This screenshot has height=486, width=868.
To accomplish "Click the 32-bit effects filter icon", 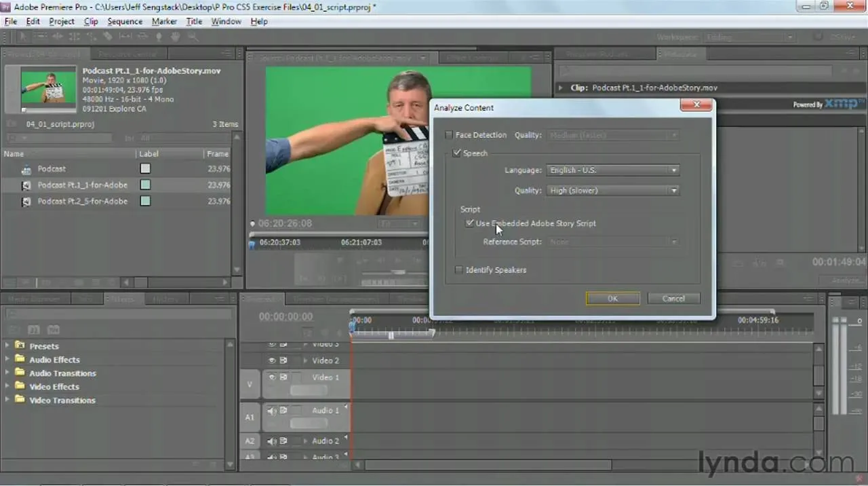I will (x=34, y=330).
